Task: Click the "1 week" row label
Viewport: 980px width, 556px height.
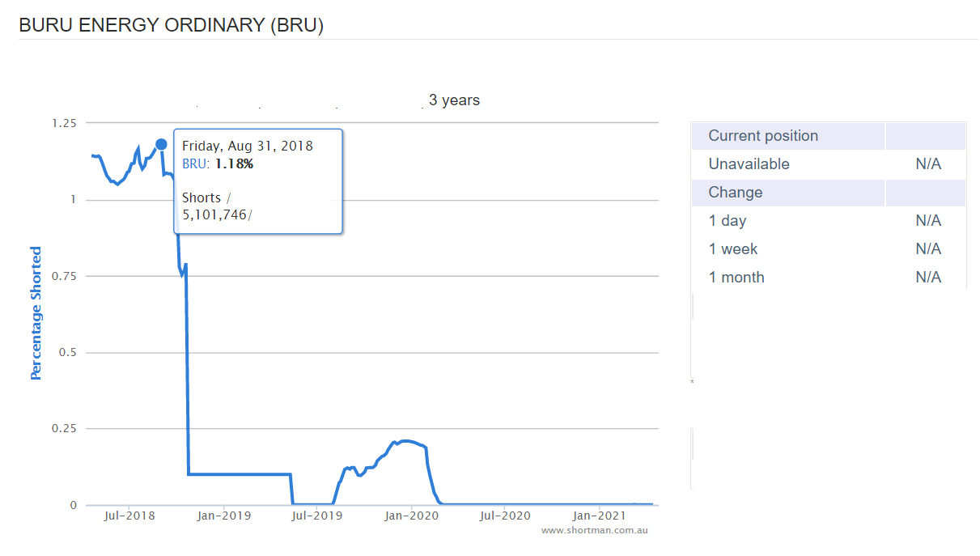Action: pos(733,249)
